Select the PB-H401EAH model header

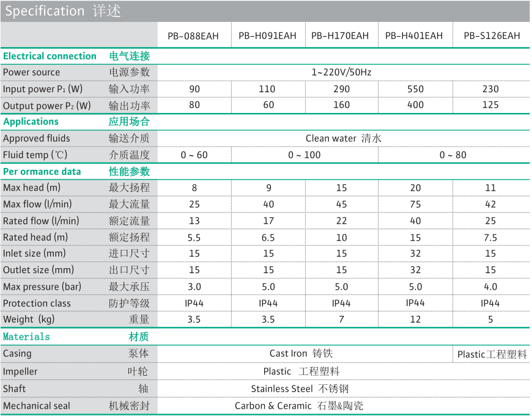[414, 35]
